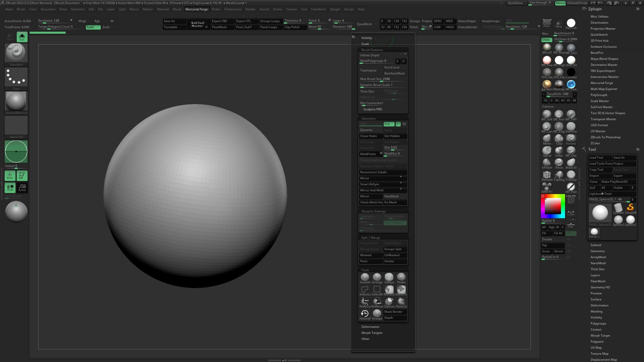Pick the MatCap material sphere

click(559, 85)
